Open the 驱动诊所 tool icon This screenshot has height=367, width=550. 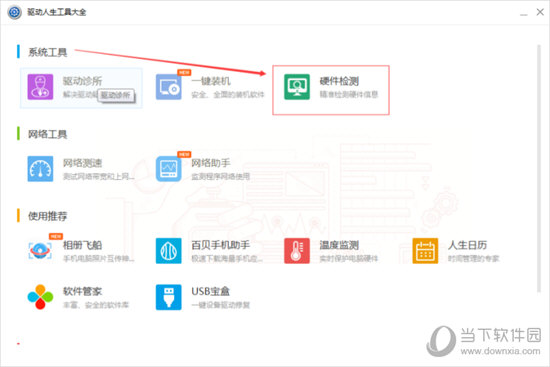[40, 87]
